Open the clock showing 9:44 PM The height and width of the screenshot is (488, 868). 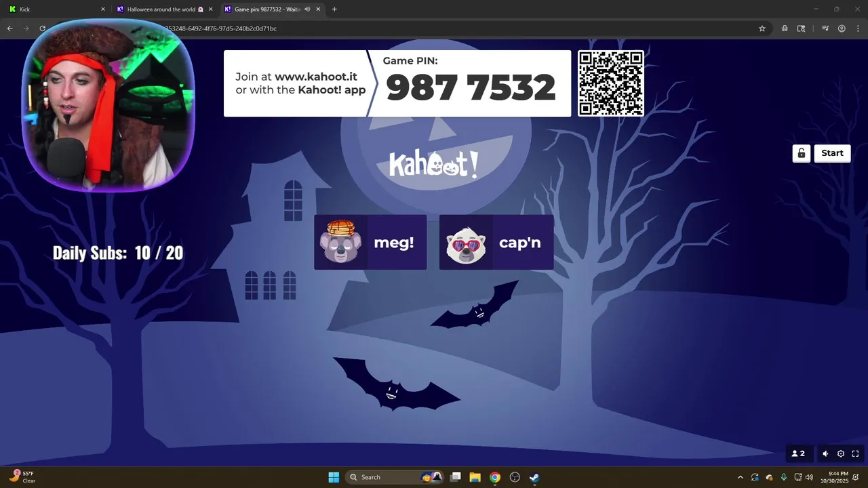tap(834, 477)
